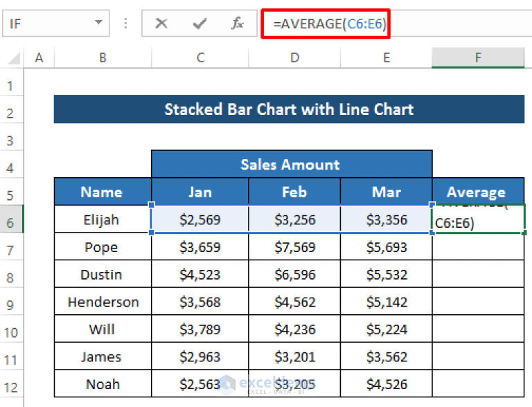
Task: Select column A header
Action: (x=39, y=57)
